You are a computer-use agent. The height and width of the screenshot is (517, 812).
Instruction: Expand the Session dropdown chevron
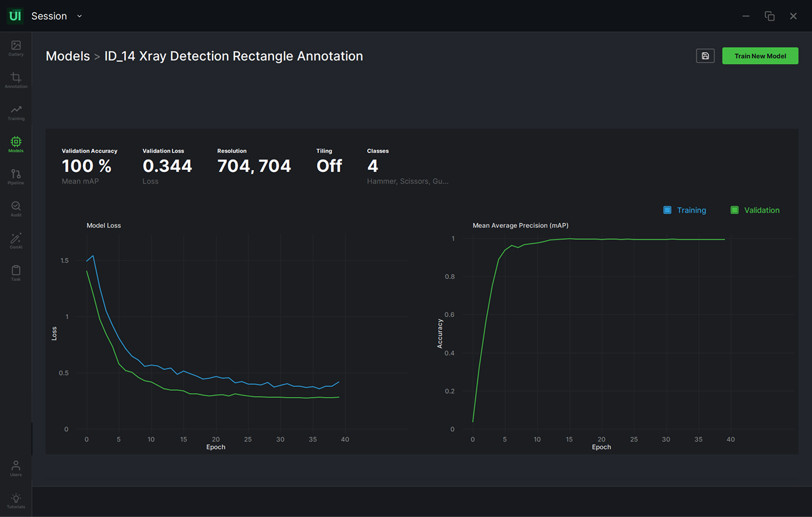79,16
